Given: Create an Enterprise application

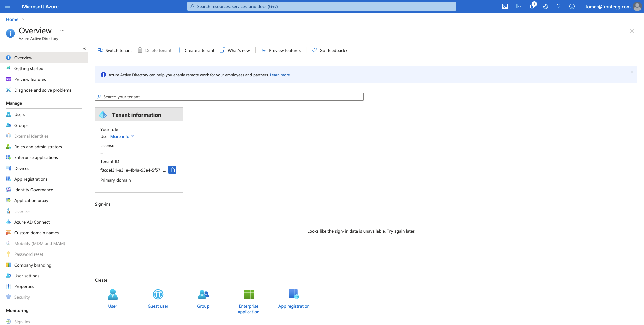Looking at the screenshot, I should click(248, 301).
